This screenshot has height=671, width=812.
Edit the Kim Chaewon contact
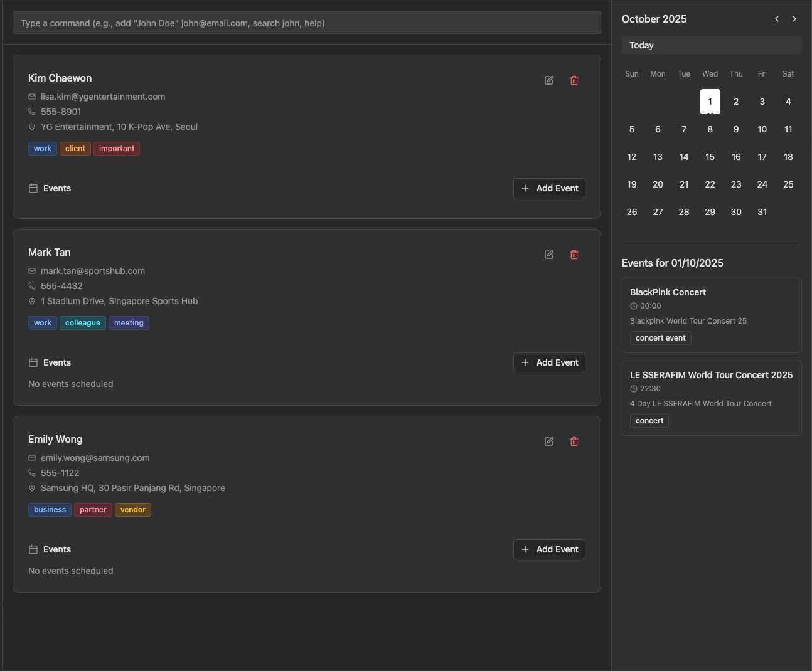tap(549, 80)
